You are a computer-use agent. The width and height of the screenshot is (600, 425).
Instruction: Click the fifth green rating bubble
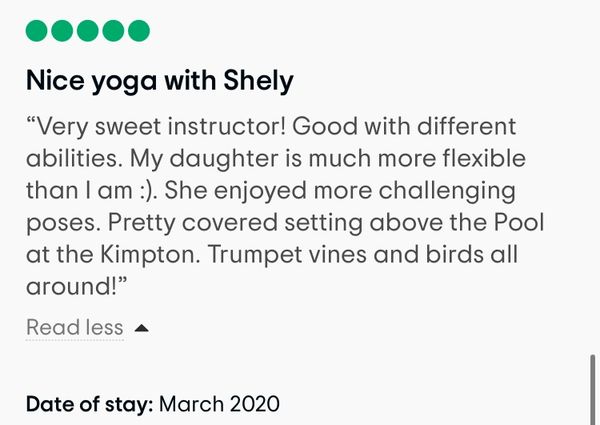point(138,31)
